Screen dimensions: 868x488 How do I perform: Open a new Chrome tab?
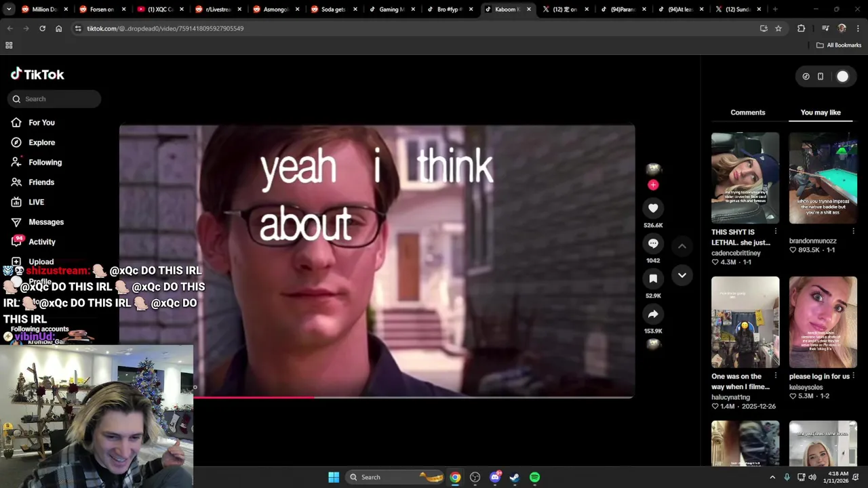(x=774, y=9)
